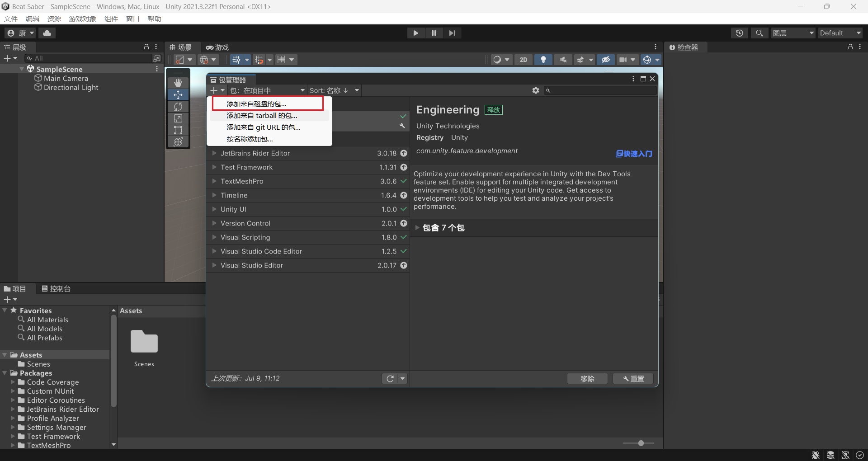Select the Scale tool

178,118
